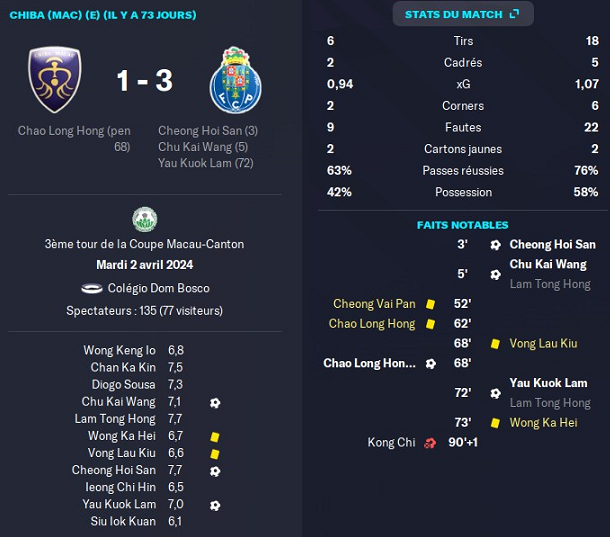Click the yellow card icon for Vong Lau Kiu at 68'
This screenshot has height=537, width=610.
pos(495,343)
